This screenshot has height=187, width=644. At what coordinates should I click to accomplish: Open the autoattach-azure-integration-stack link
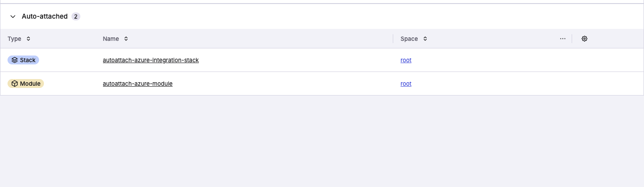click(150, 60)
